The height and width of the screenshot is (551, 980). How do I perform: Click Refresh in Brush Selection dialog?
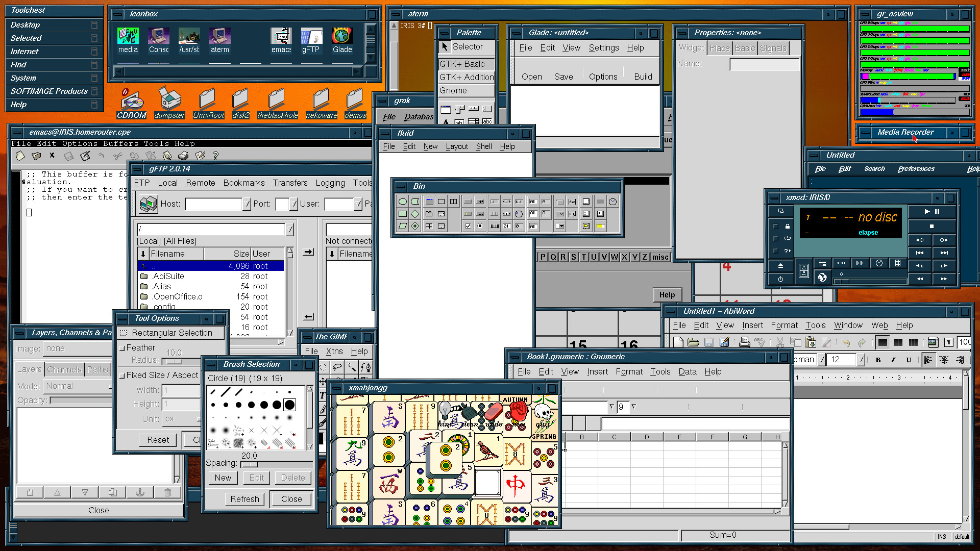244,499
